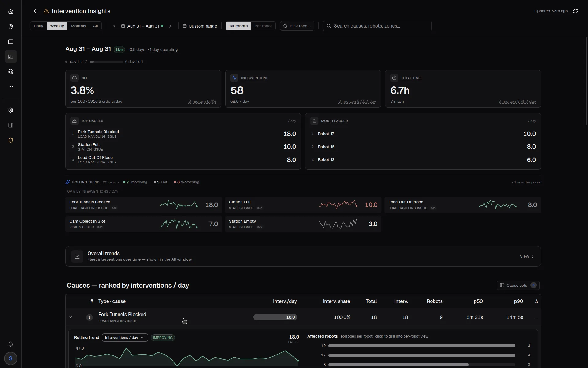This screenshot has width=588, height=368.
Task: Go back with the arrow icon
Action: [36, 11]
